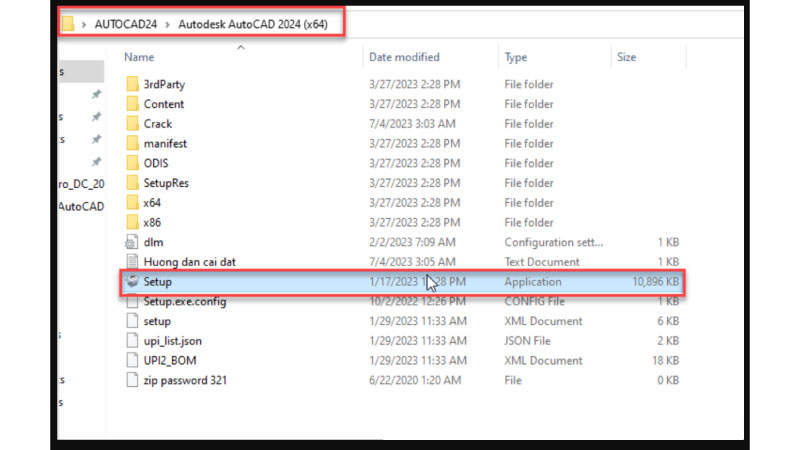Select the 'Setup.exe.config' file name
800x450 pixels.
pos(185,302)
